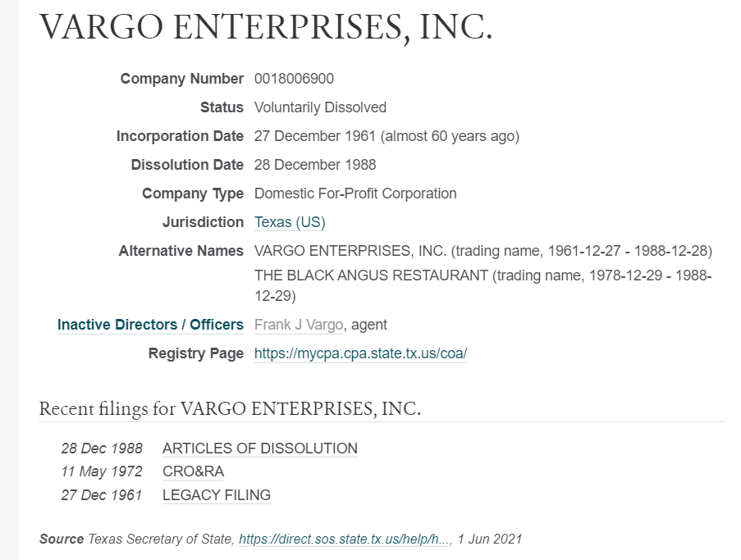
Task: Click the 11 May 1972 filing date
Action: 101,471
